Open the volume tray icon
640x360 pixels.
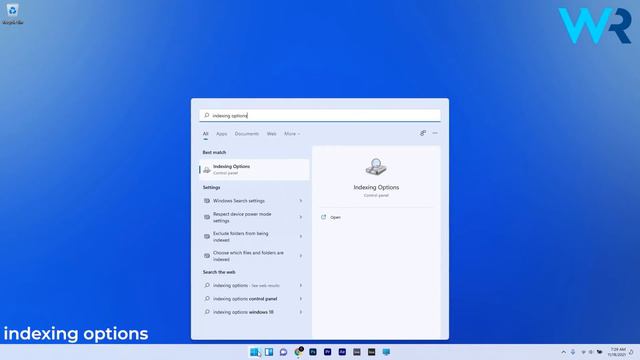pyautogui.click(x=591, y=352)
